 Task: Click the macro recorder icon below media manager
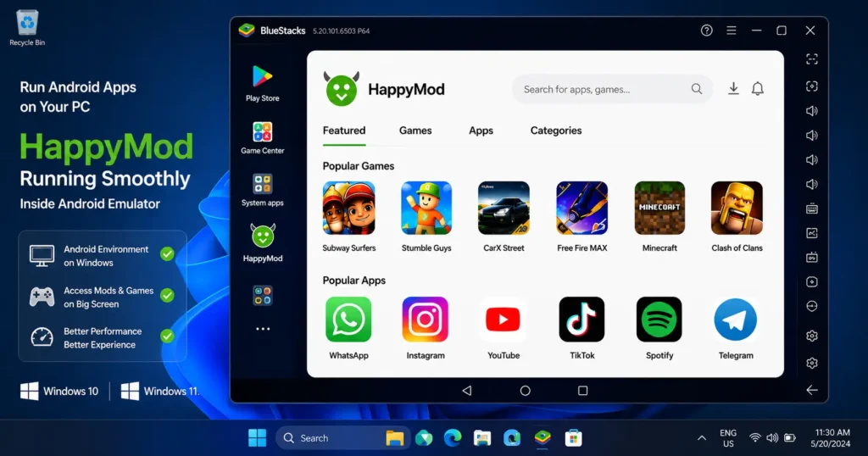pyautogui.click(x=811, y=258)
